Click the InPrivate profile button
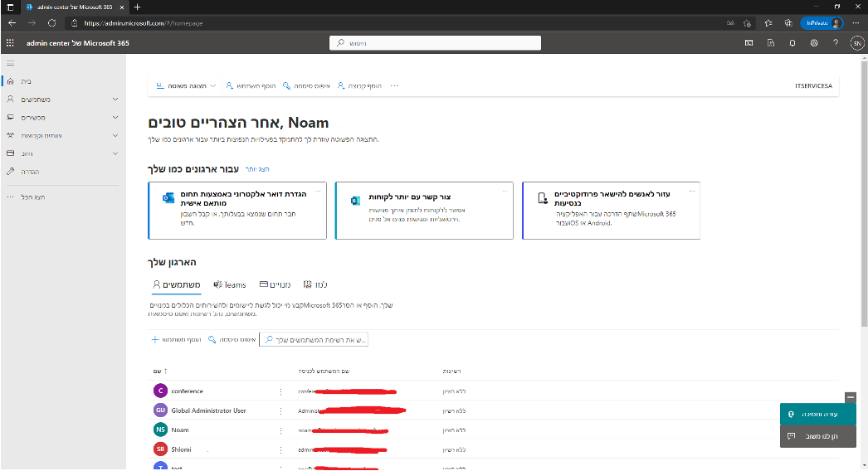 click(822, 23)
